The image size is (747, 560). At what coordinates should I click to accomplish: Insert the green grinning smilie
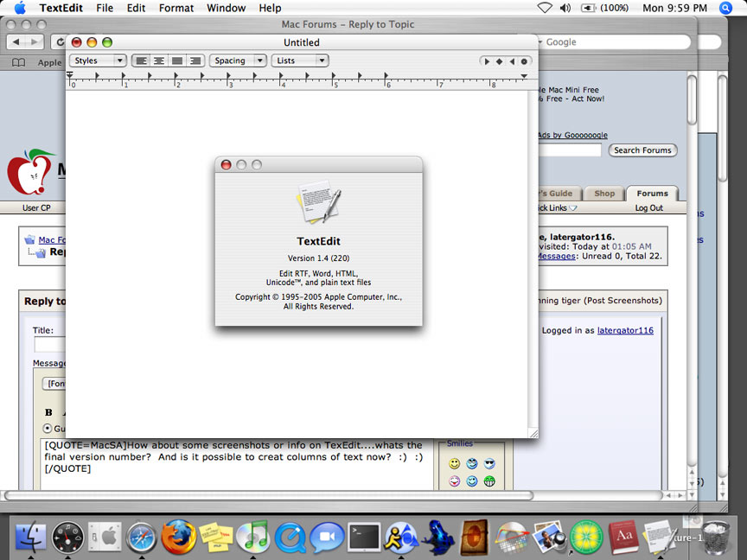click(x=489, y=481)
